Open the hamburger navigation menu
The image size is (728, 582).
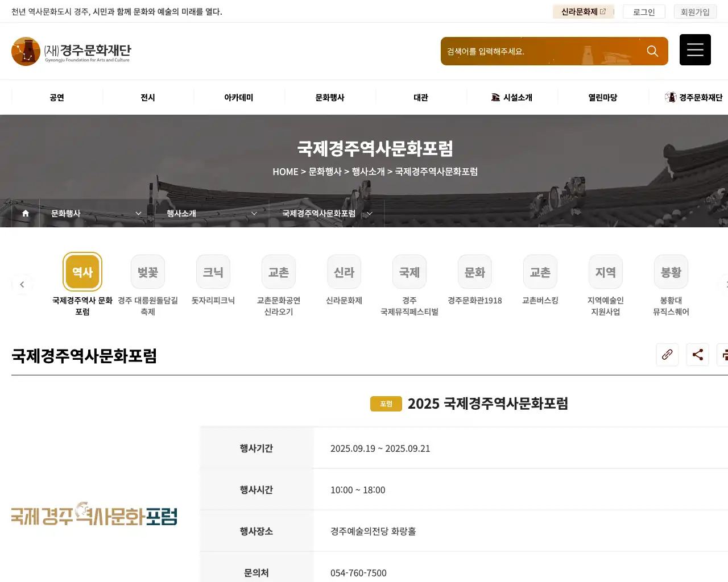695,50
